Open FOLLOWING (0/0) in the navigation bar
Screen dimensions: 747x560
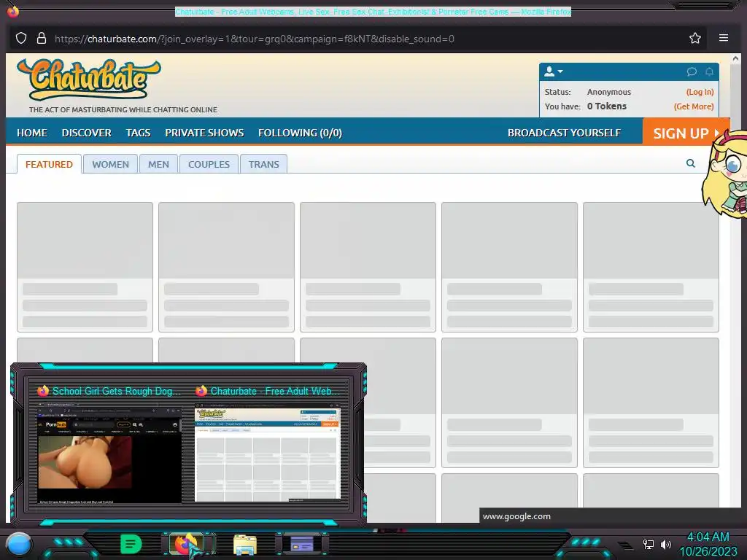(300, 133)
